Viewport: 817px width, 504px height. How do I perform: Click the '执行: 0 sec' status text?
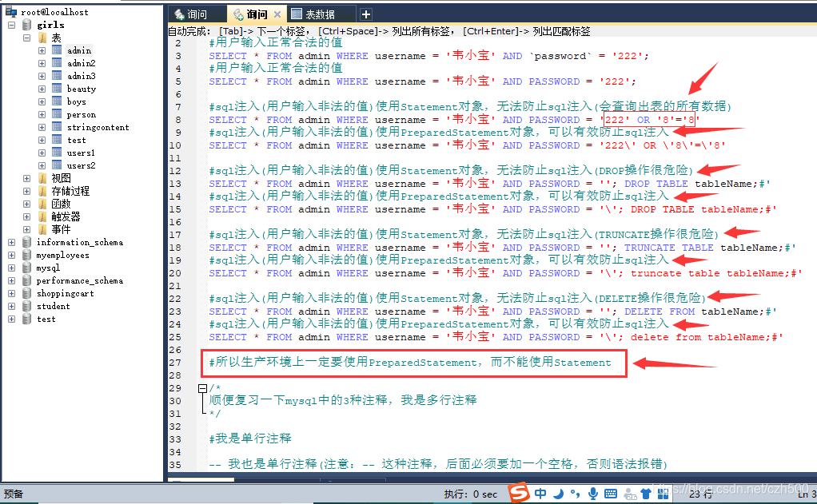click(471, 494)
